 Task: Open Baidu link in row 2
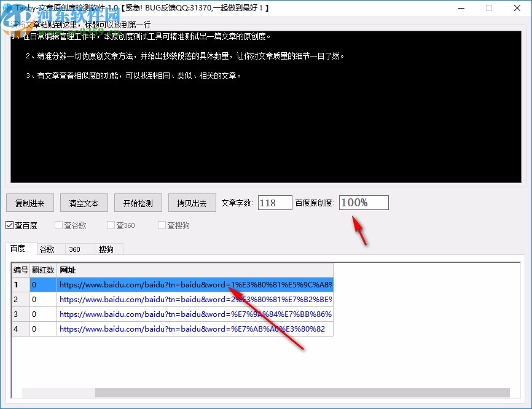pyautogui.click(x=195, y=300)
